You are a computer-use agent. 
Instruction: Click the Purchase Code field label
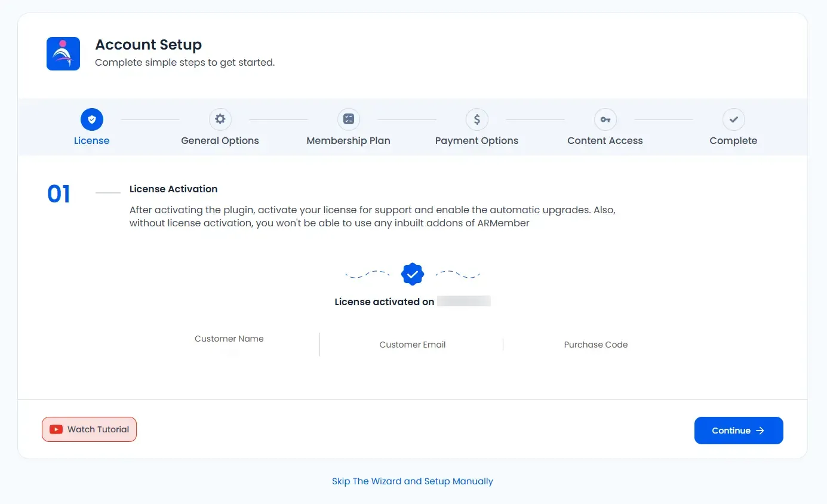(x=596, y=345)
